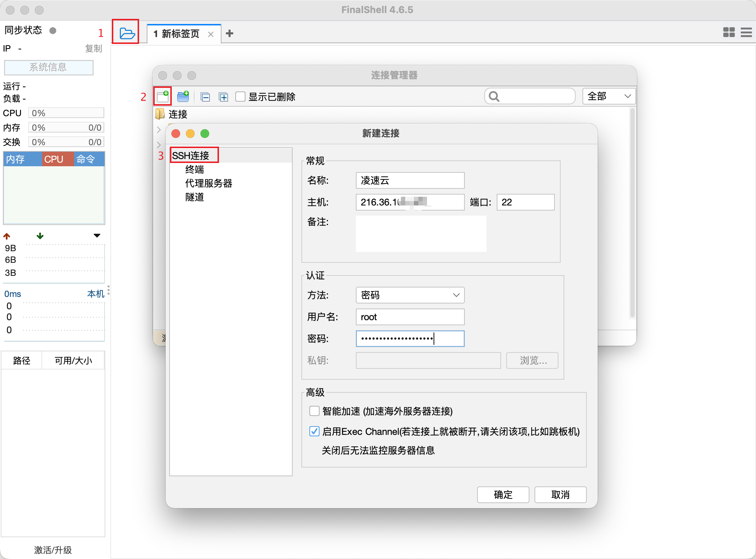Click the 主机 input field

(410, 202)
